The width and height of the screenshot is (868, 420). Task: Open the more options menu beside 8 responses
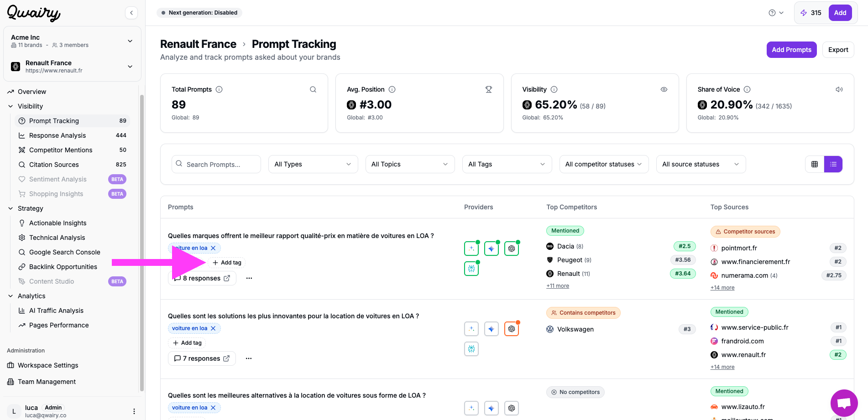point(249,278)
